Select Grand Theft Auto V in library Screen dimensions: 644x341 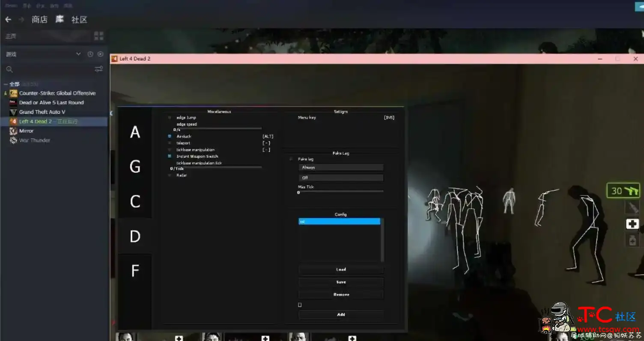click(x=42, y=112)
